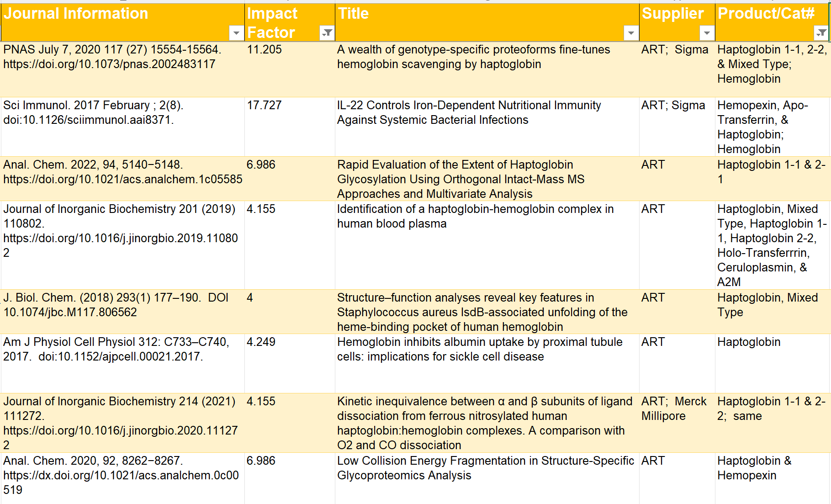Click the PNAS doi.org link
The height and width of the screenshot is (504, 831).
tap(109, 64)
